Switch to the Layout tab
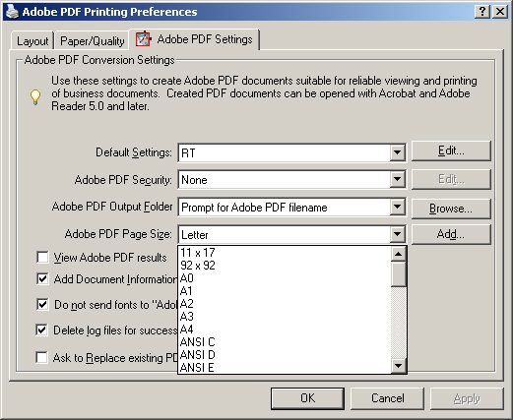The height and width of the screenshot is (420, 513). coord(32,41)
